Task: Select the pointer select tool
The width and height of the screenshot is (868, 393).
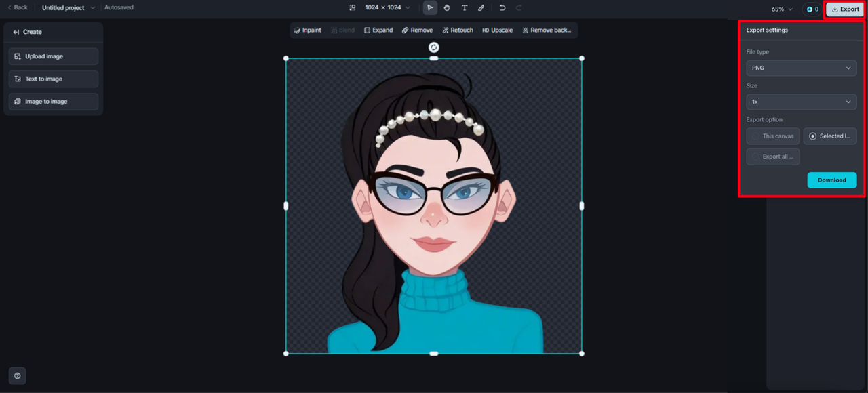Action: click(430, 8)
